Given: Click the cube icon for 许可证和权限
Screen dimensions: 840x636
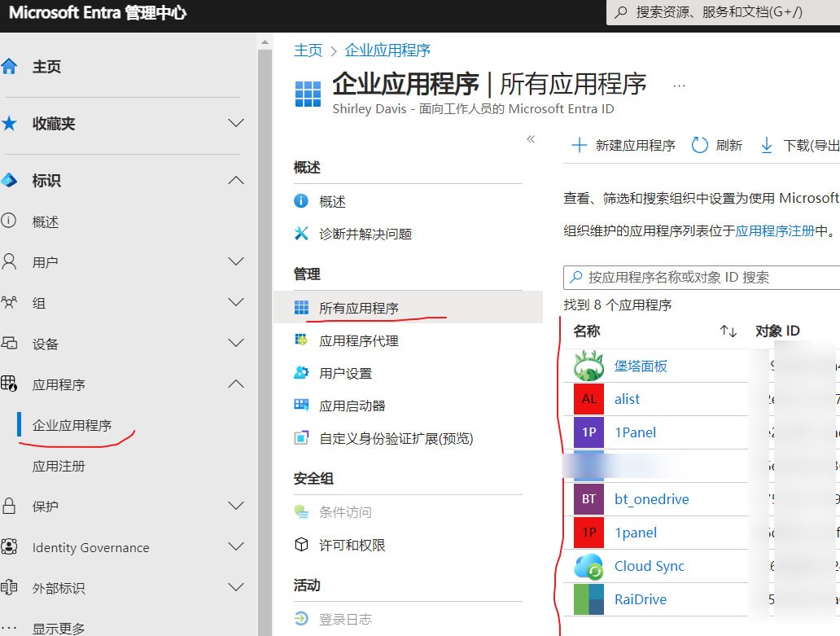Looking at the screenshot, I should [x=301, y=544].
